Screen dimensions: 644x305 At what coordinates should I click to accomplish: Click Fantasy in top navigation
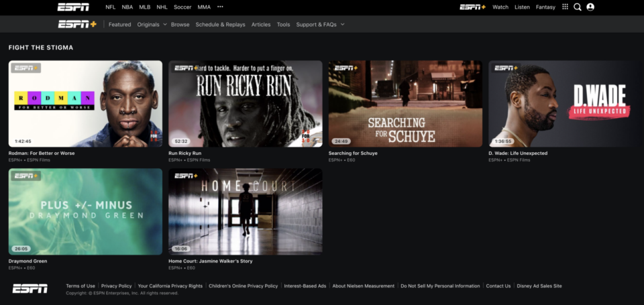click(x=545, y=7)
